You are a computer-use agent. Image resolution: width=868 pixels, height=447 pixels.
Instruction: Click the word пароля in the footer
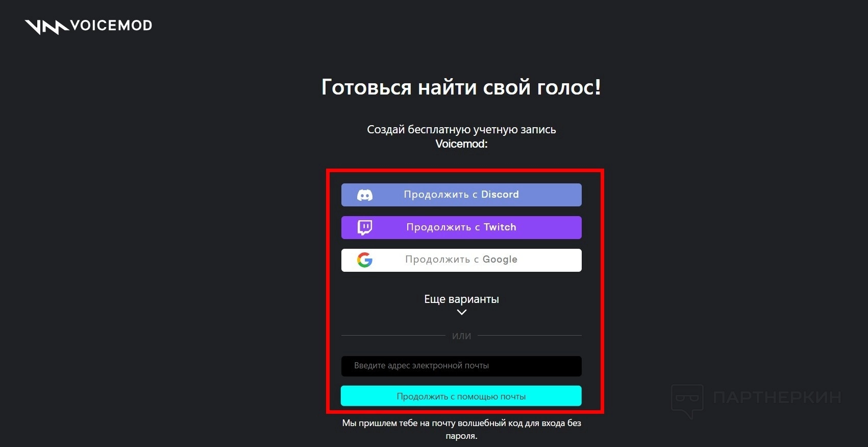coord(460,436)
